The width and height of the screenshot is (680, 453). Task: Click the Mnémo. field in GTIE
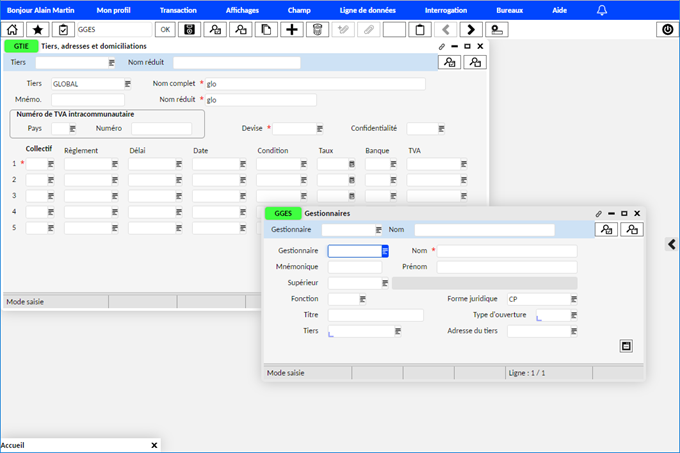click(88, 100)
